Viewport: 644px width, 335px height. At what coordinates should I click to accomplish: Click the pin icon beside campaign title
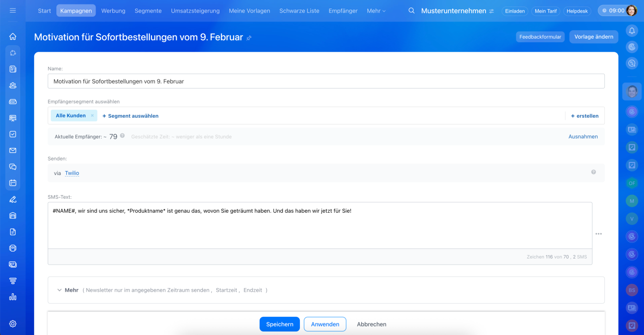[x=249, y=38]
